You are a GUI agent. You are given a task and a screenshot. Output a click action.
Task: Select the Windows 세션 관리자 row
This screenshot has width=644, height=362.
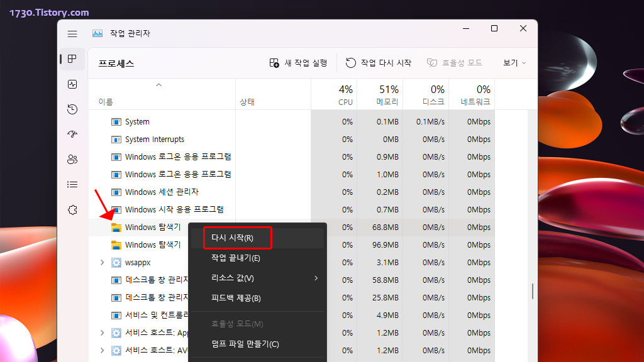pos(292,192)
